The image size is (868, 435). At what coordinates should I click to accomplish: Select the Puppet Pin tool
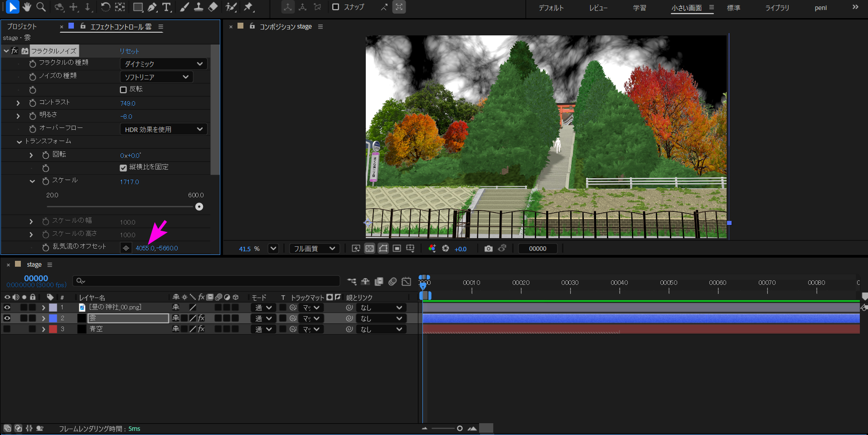point(248,7)
